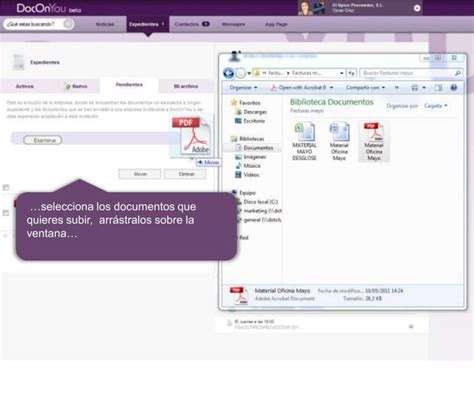Image resolution: width=474 pixels, height=395 pixels.
Task: Click the Expedientes folder icon
Action: (18, 62)
